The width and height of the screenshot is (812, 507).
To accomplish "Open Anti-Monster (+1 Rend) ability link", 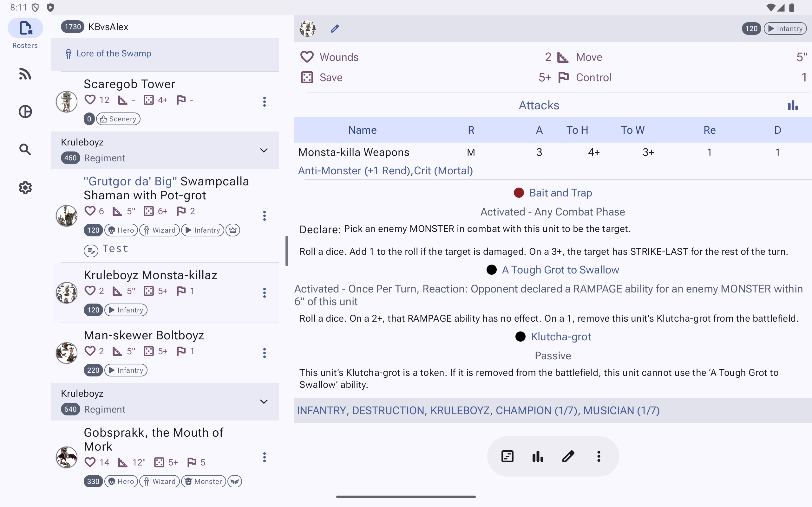I will pyautogui.click(x=354, y=171).
